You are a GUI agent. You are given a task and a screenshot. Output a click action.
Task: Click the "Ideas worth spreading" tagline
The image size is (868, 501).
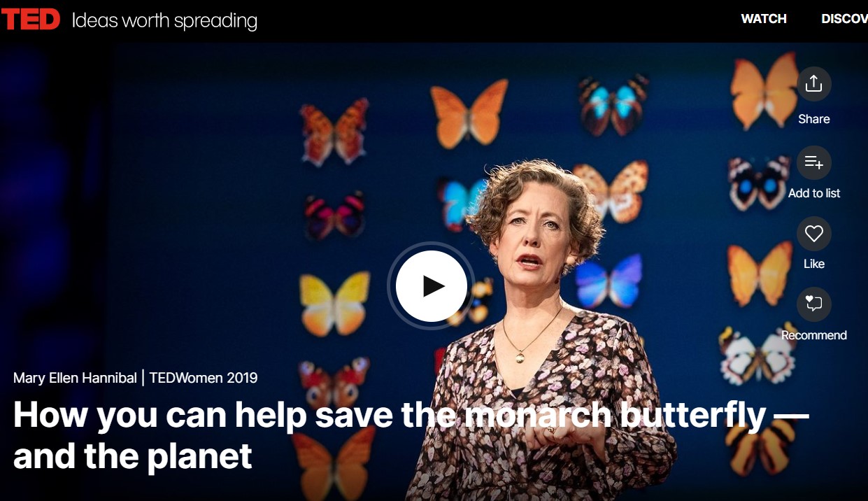coord(164,21)
